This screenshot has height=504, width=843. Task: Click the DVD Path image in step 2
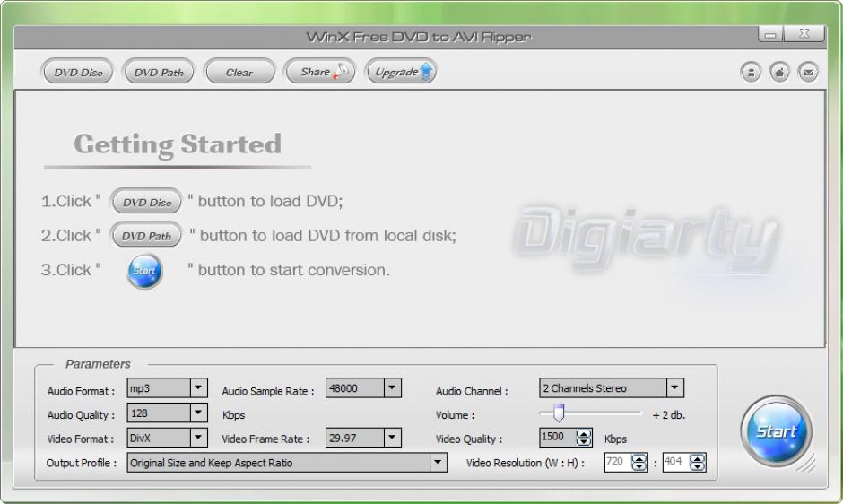coord(146,236)
